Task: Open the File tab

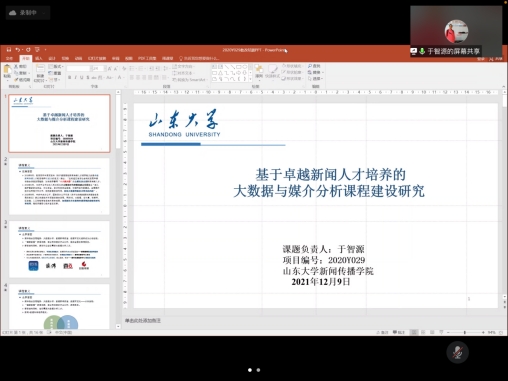Action: pyautogui.click(x=9, y=58)
